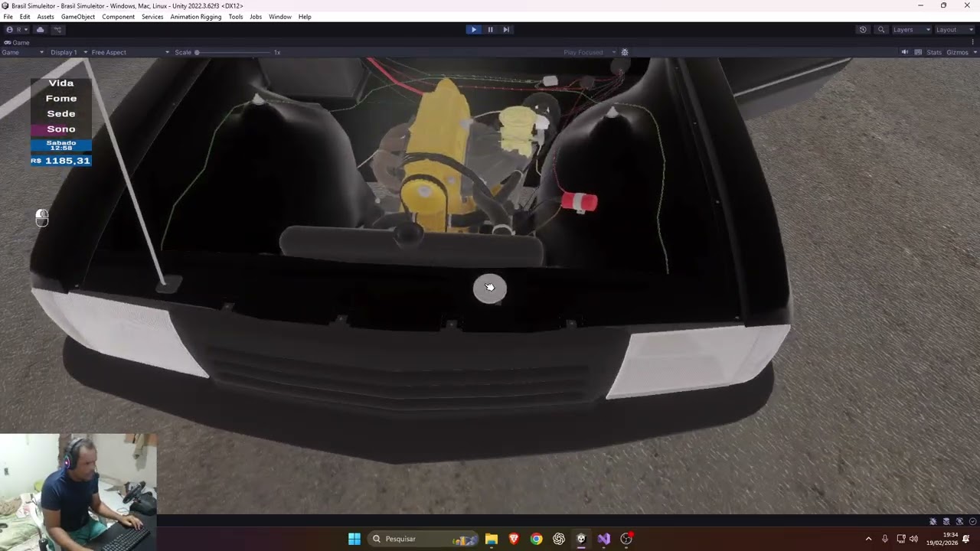The width and height of the screenshot is (980, 551).
Task: Click the Sabado 12:58 clock display
Action: click(61, 145)
